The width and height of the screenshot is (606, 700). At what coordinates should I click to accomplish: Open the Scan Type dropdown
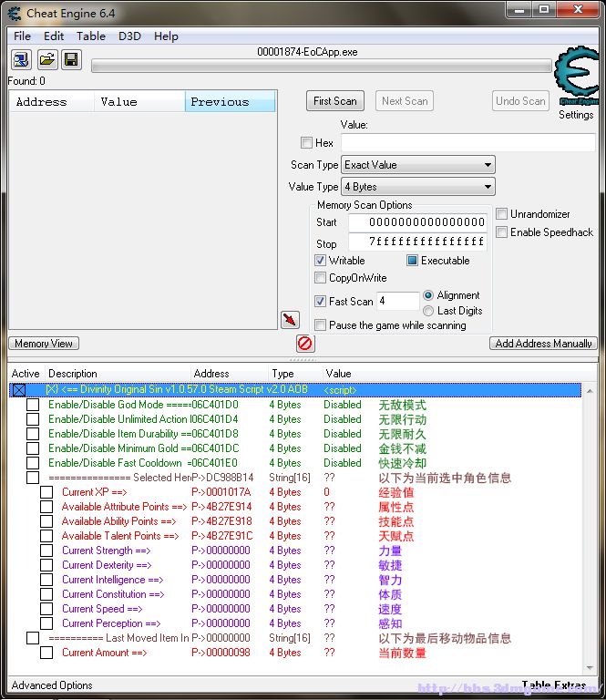click(418, 165)
